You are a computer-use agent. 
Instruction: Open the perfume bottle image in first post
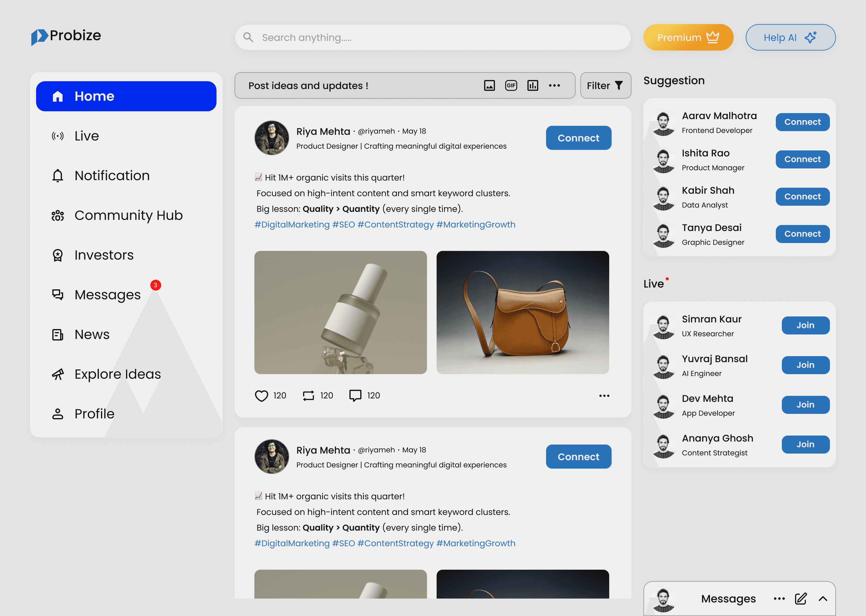pos(340,313)
